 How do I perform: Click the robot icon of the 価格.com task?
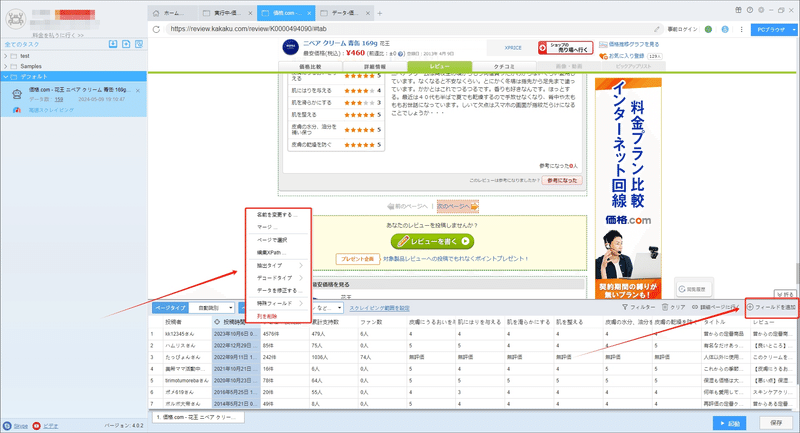click(x=17, y=94)
